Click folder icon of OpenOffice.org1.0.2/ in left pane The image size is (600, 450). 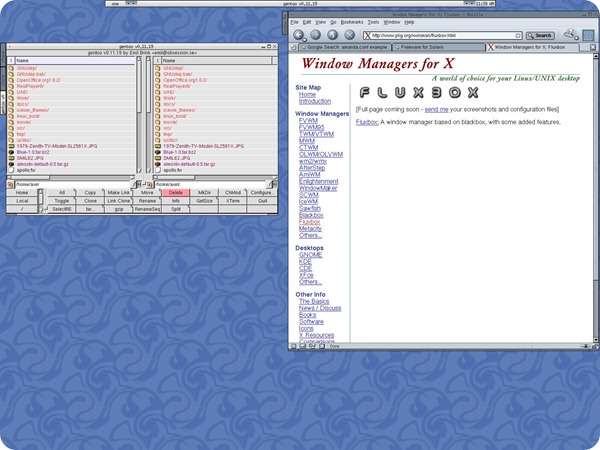(x=11, y=80)
